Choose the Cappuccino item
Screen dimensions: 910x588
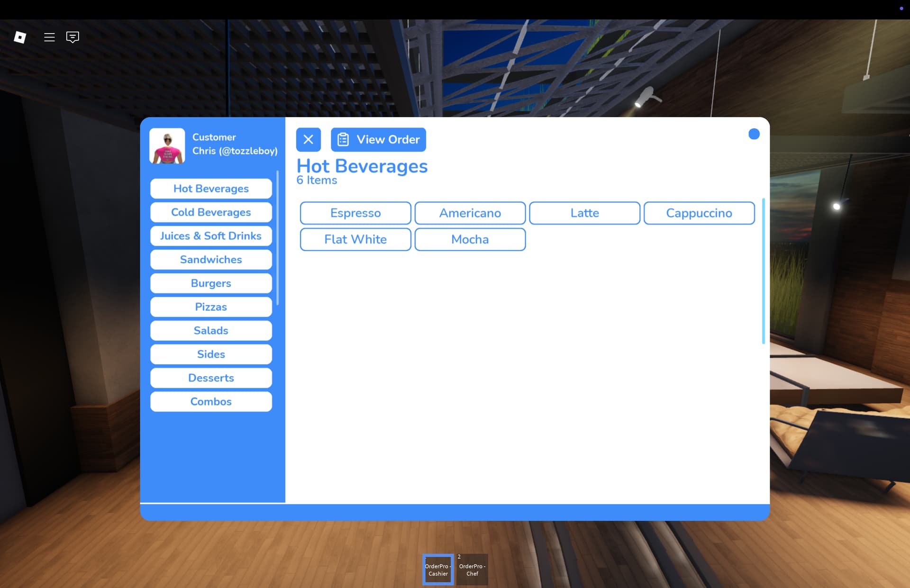tap(699, 213)
